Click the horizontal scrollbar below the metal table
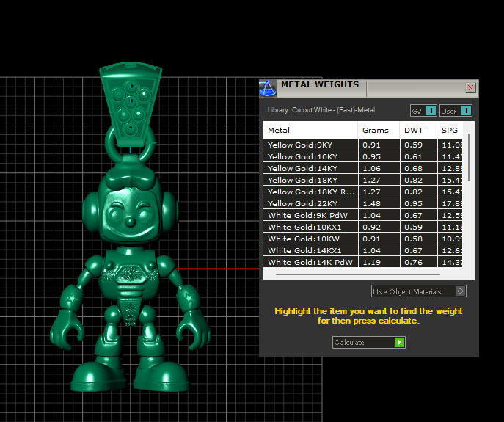 coord(358,274)
